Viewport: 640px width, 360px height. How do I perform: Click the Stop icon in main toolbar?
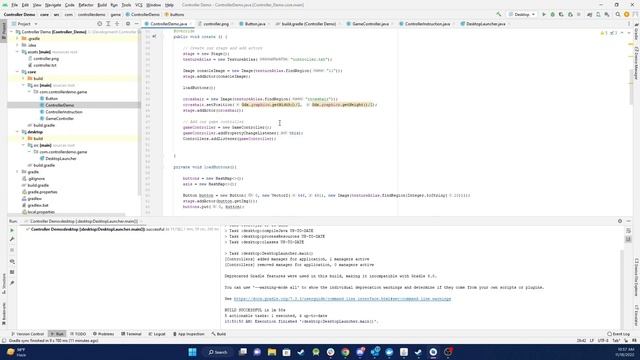coord(579,14)
